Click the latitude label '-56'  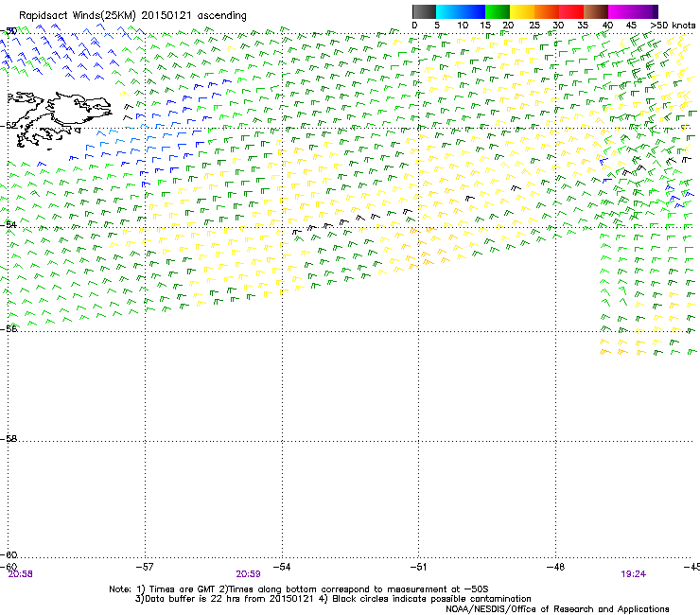9,328
